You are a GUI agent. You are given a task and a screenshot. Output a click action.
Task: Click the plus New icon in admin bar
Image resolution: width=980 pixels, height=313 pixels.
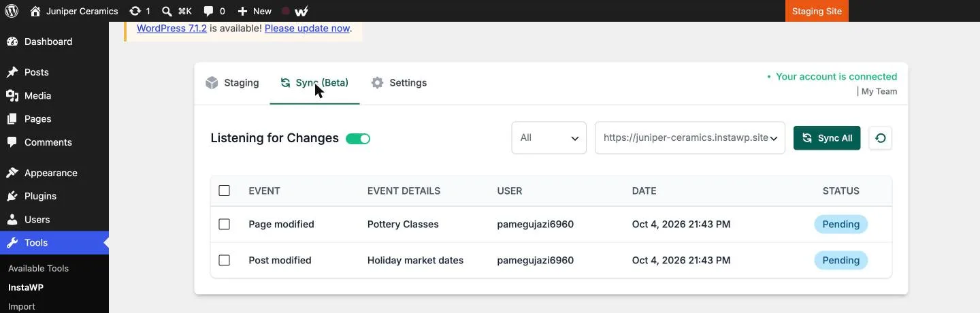[242, 11]
